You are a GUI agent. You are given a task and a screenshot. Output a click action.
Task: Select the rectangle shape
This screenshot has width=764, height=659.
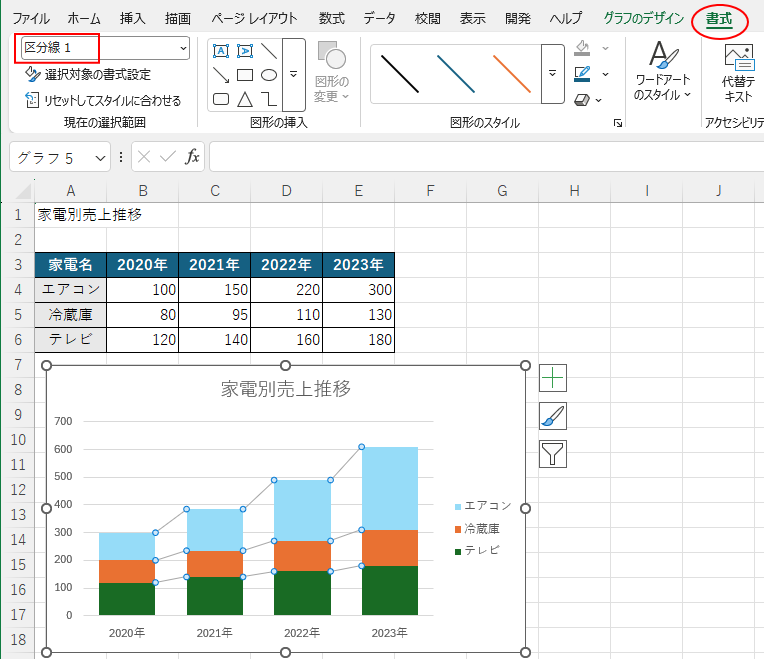(x=245, y=75)
